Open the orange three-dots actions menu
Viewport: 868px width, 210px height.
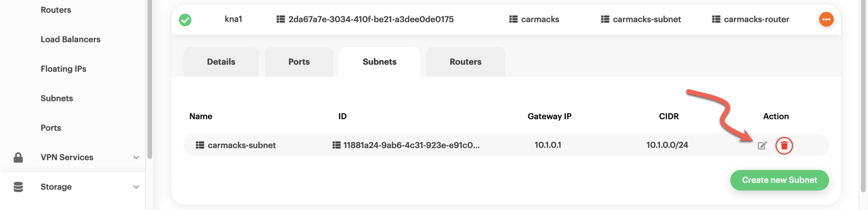826,19
